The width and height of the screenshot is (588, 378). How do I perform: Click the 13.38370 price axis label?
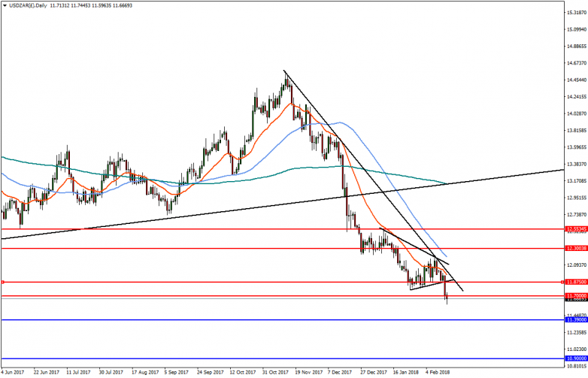[577, 164]
